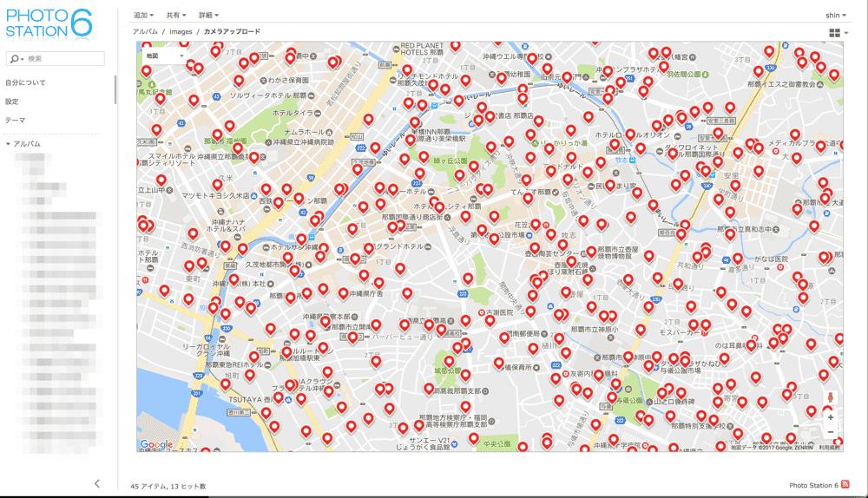The image size is (868, 498).
Task: Open 自分について in the sidebar
Action: pos(25,82)
